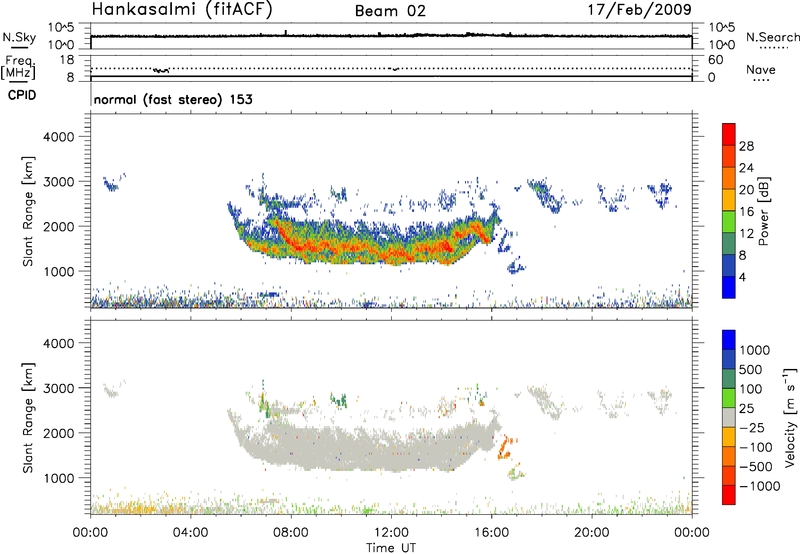
Task: Click '4000' on power panel range axis
Action: (59, 137)
